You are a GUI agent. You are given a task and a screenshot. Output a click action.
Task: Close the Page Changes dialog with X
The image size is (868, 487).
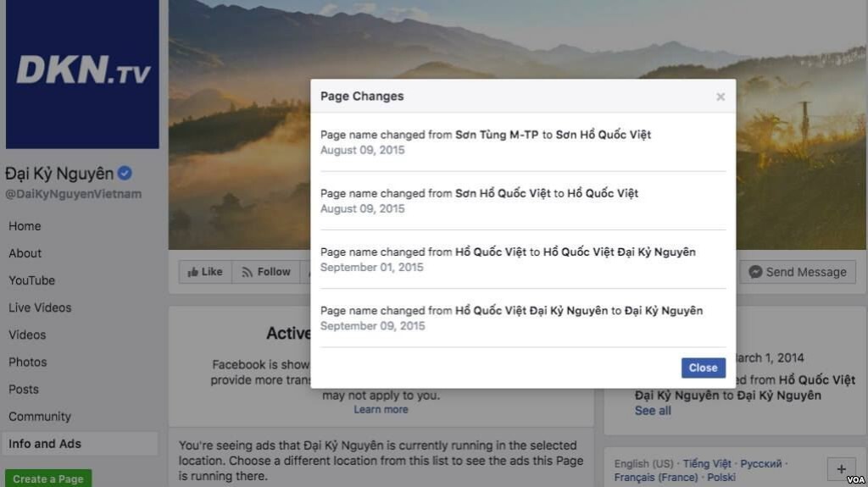[x=721, y=97]
